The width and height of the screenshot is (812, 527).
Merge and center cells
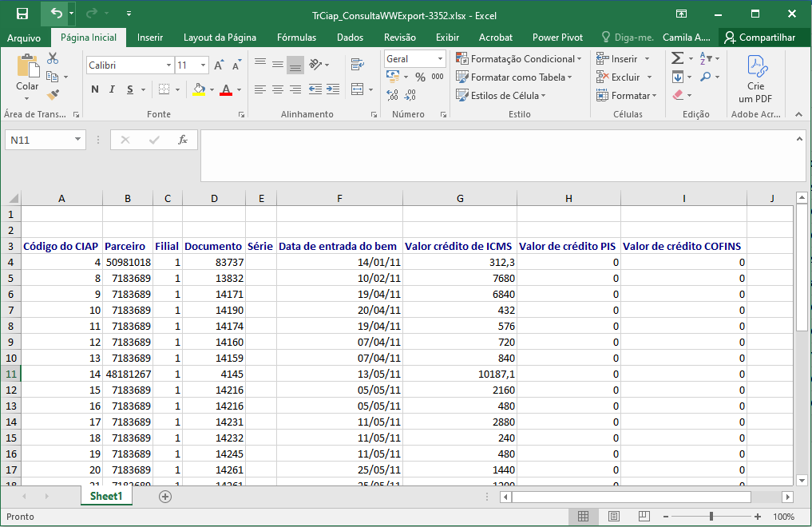point(358,89)
